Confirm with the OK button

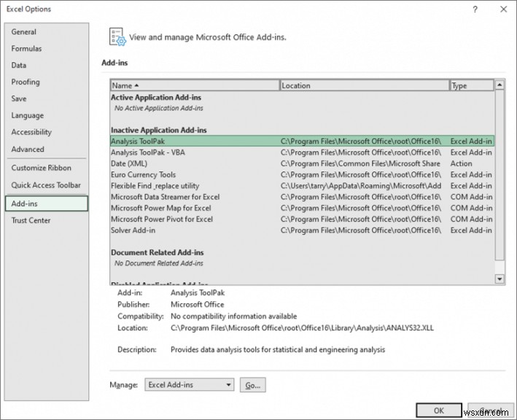[439, 411]
